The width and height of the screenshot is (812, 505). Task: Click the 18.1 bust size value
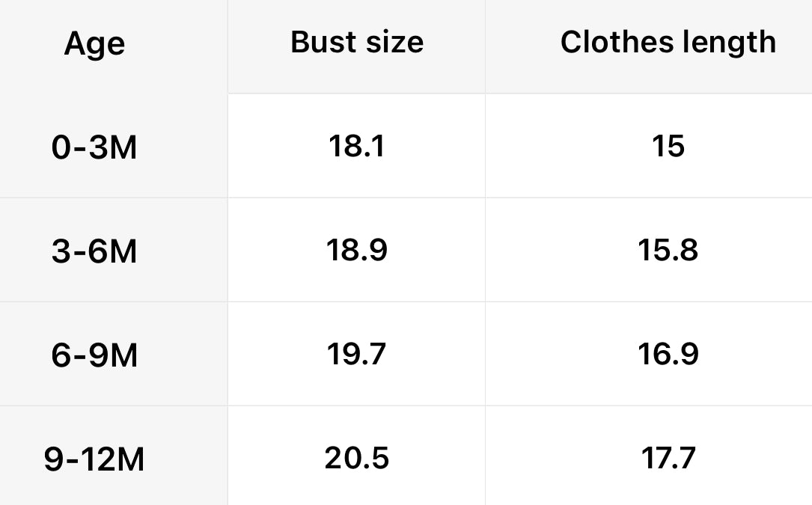click(357, 147)
